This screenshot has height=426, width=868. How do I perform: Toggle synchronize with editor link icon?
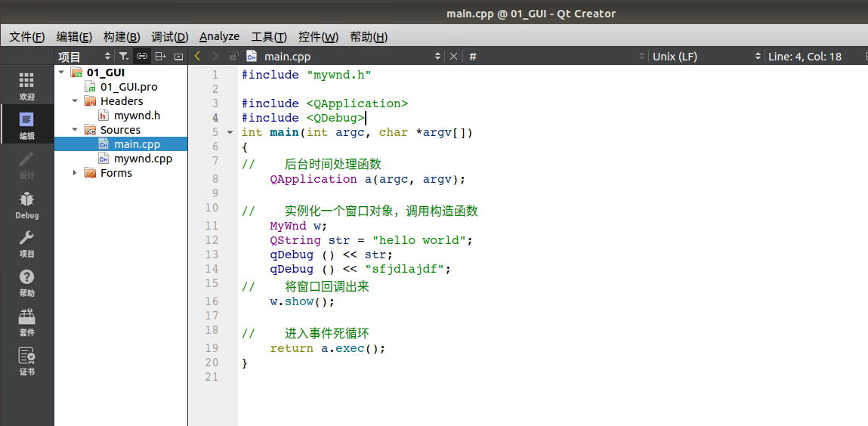pos(142,57)
